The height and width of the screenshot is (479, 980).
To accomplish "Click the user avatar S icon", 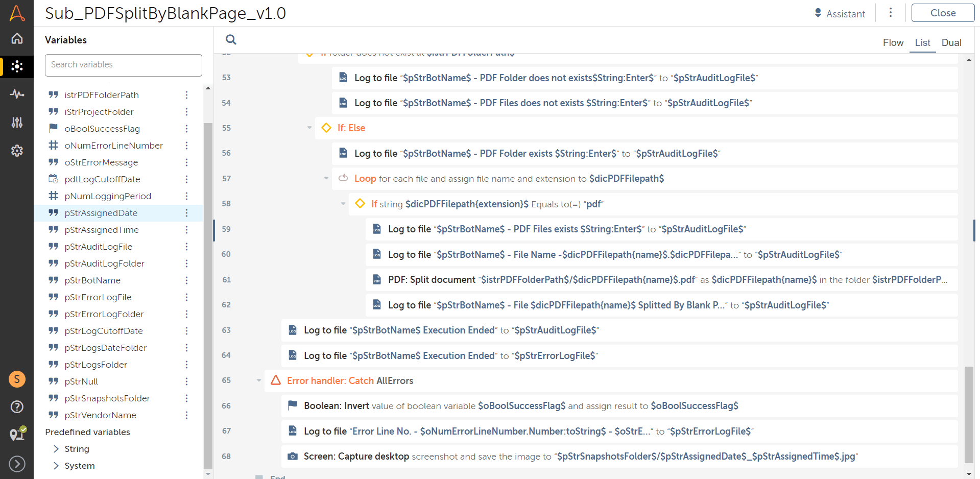I will (x=17, y=379).
